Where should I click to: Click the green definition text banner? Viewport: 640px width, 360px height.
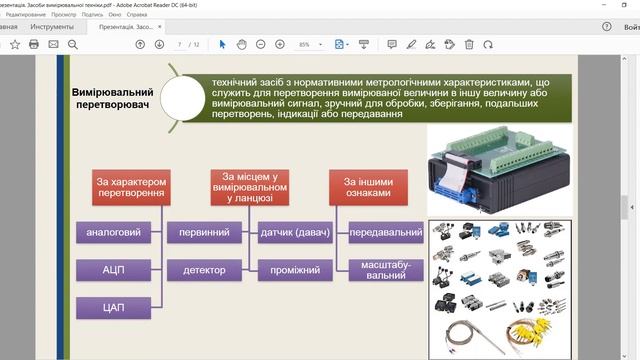[x=378, y=98]
